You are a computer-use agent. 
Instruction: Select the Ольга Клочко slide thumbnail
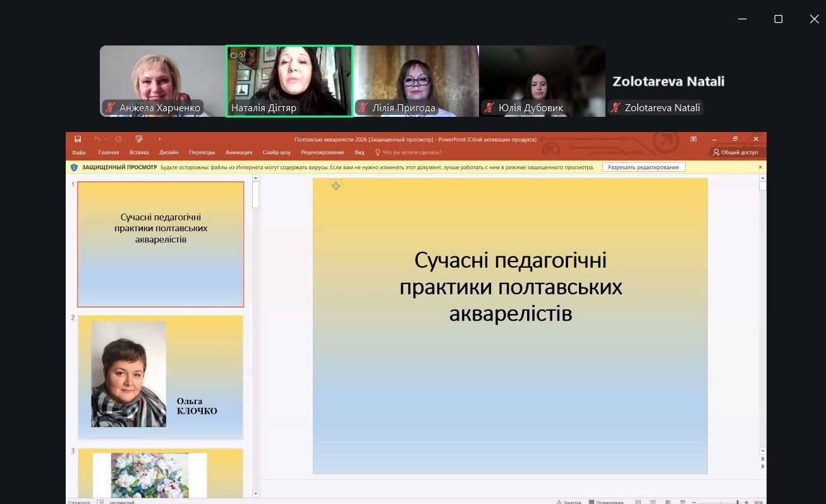coord(161,376)
